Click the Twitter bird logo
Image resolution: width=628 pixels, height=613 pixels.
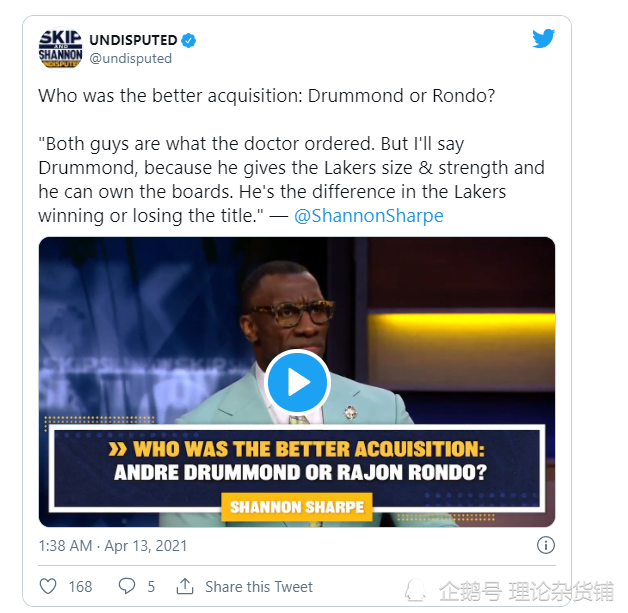543,38
